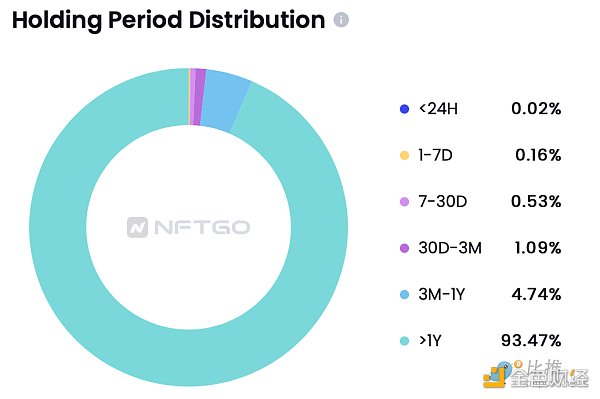Click the NFTGO logo in chart center
The image size is (600, 399).
pos(188,227)
